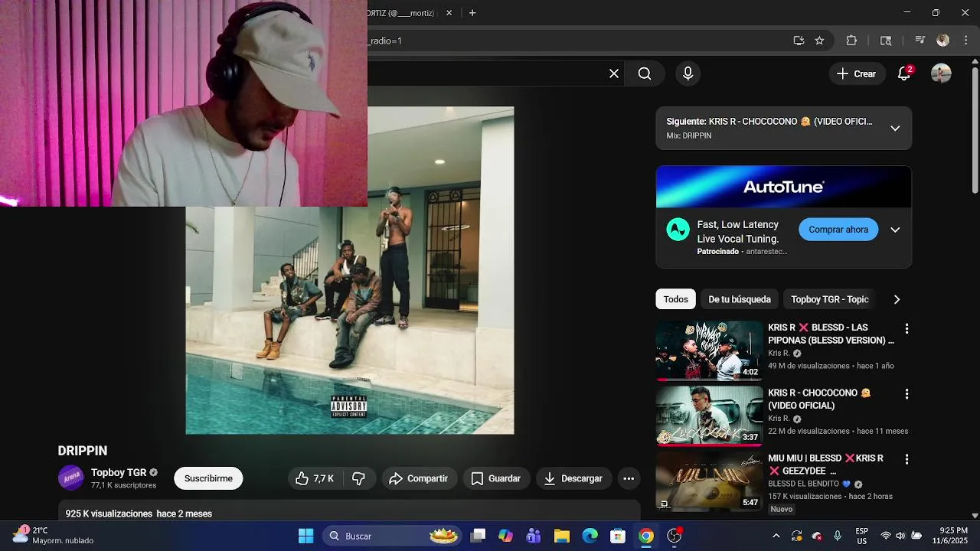This screenshot has width=980, height=551.
Task: Select the Todos filter chip
Action: click(x=675, y=299)
